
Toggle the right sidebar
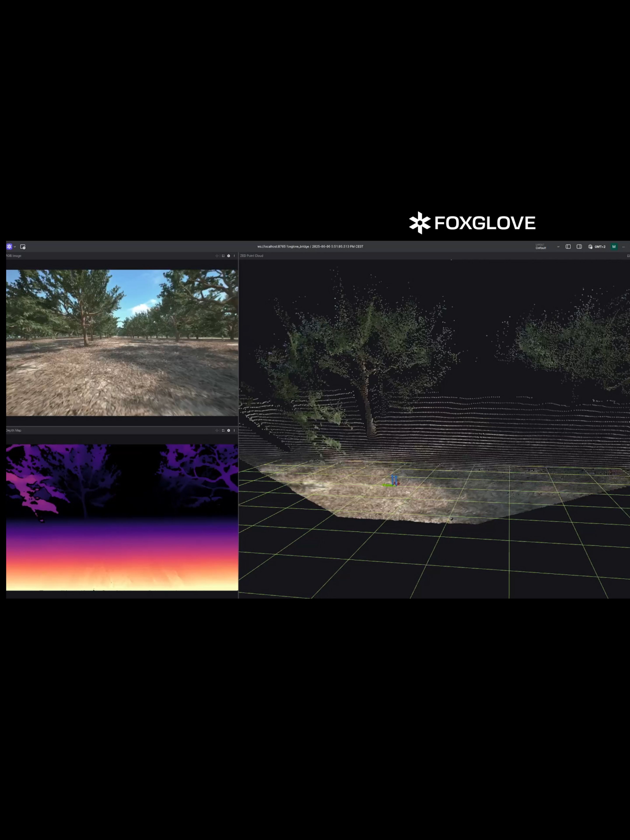[579, 246]
